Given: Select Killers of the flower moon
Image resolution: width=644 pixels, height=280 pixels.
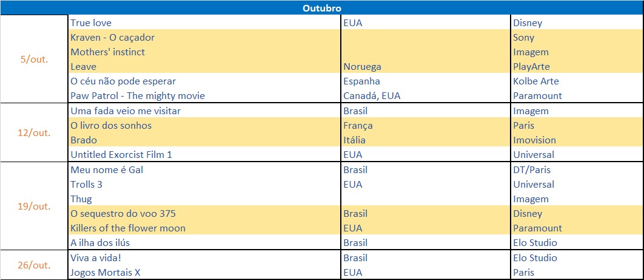Looking at the screenshot, I should coord(204,228).
